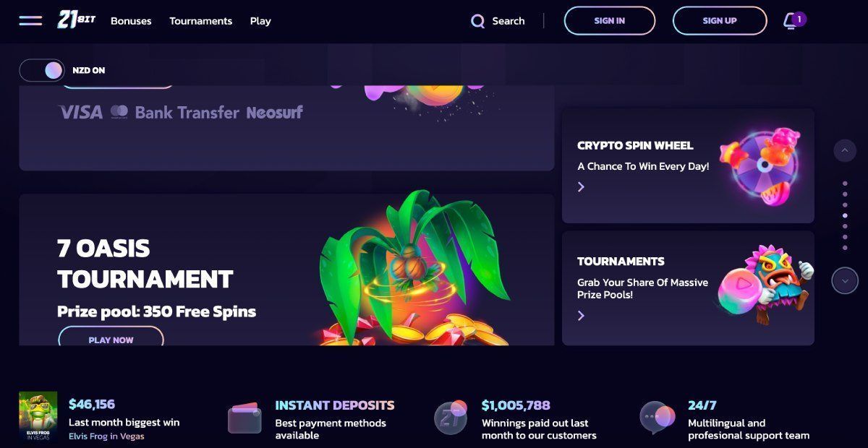Open the Tournaments menu item
Screen dimensions: 868x448
point(201,21)
